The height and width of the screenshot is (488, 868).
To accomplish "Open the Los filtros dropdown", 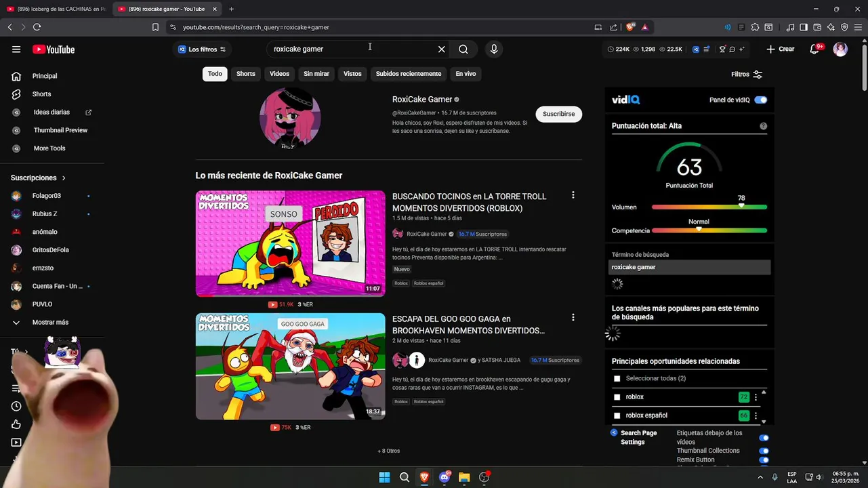I will point(201,49).
